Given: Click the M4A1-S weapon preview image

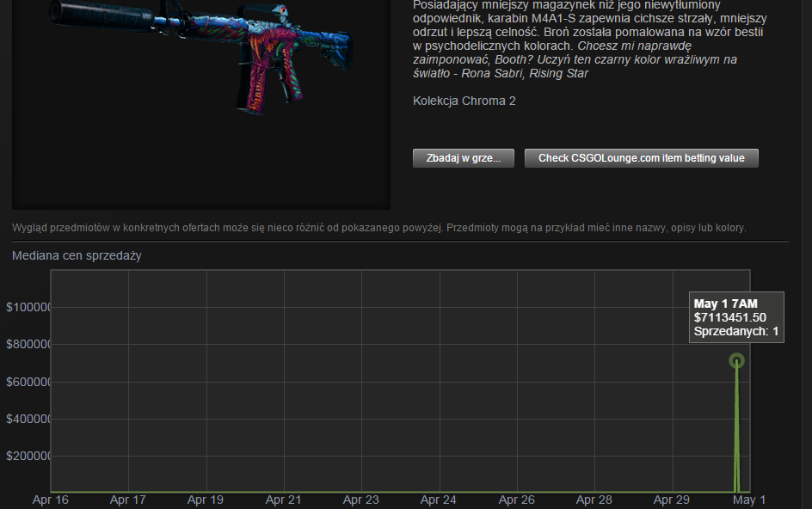Looking at the screenshot, I should click(x=201, y=56).
